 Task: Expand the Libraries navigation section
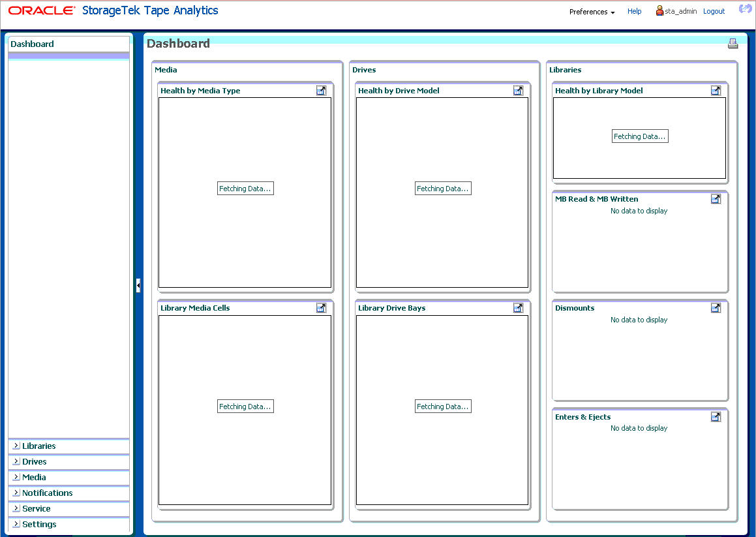[16, 446]
